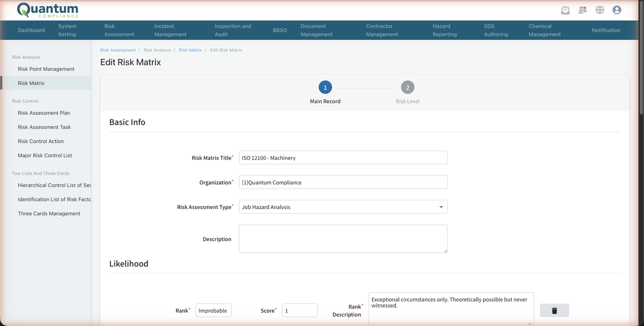The image size is (644, 326).
Task: Click the Rank field containing Improbable
Action: 213,310
